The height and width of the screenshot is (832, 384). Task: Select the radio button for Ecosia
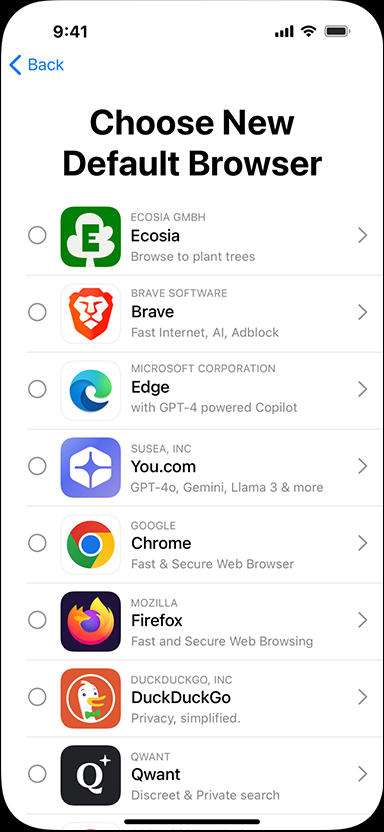[37, 235]
